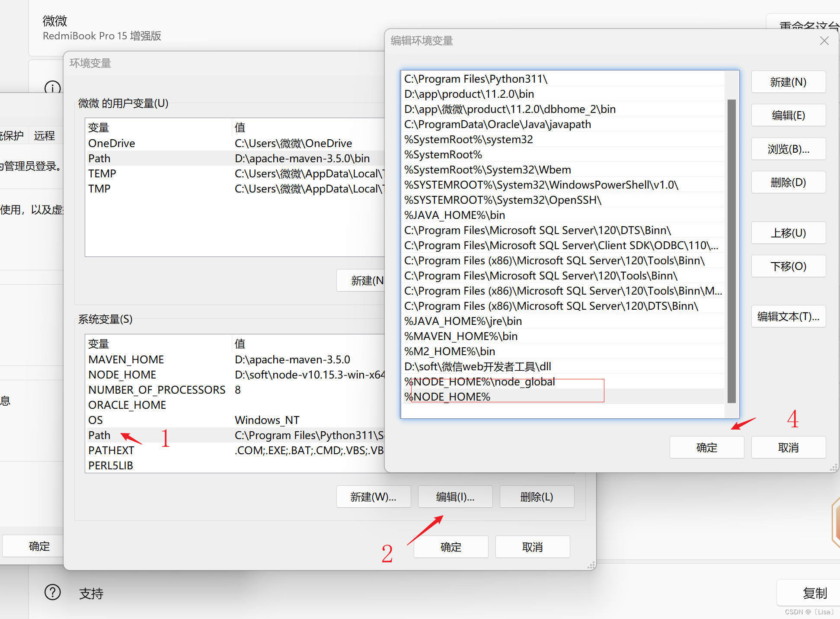Viewport: 840px width, 619px height.
Task: Click 编辑(I)... under system variables
Action: pyautogui.click(x=455, y=497)
